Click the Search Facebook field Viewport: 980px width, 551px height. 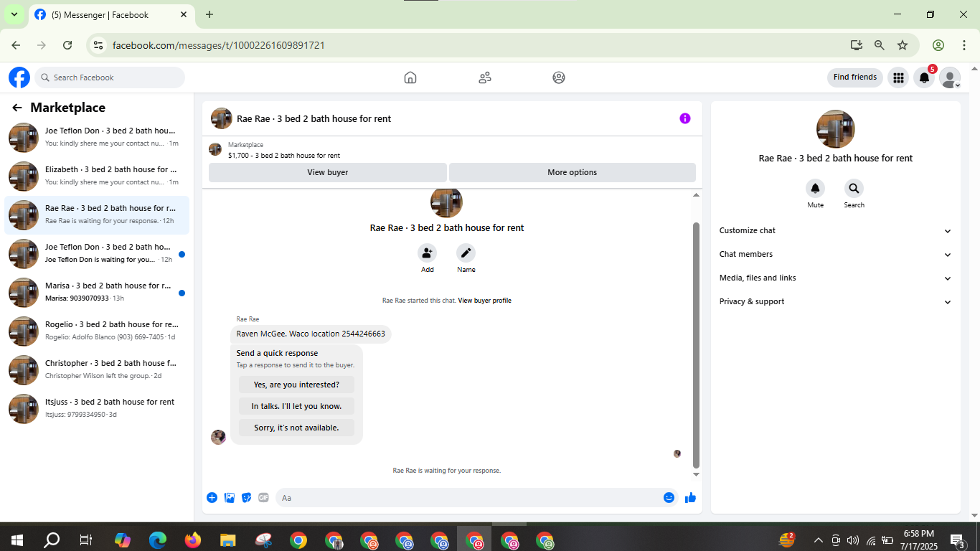coord(110,77)
